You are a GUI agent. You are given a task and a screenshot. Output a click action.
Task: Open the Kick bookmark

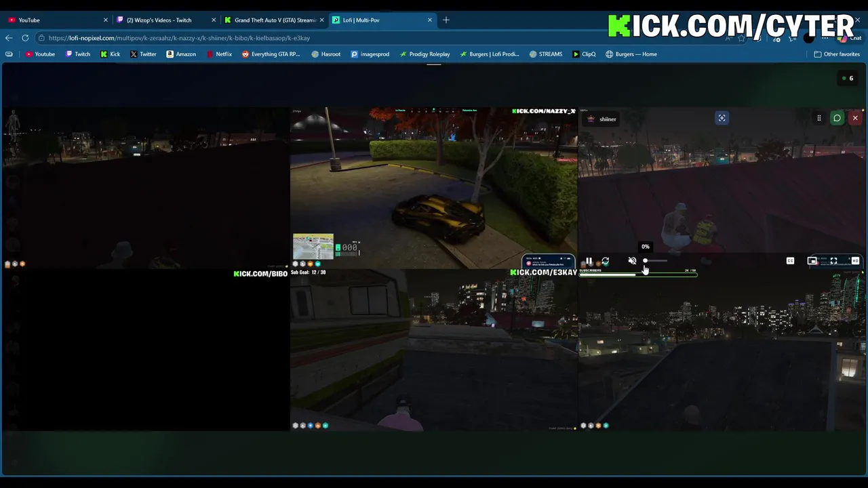[111, 54]
